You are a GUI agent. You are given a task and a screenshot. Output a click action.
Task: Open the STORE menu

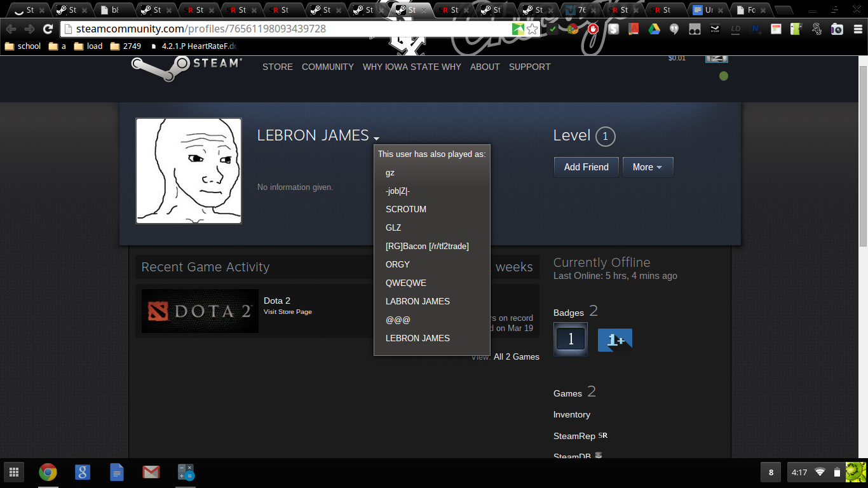278,67
